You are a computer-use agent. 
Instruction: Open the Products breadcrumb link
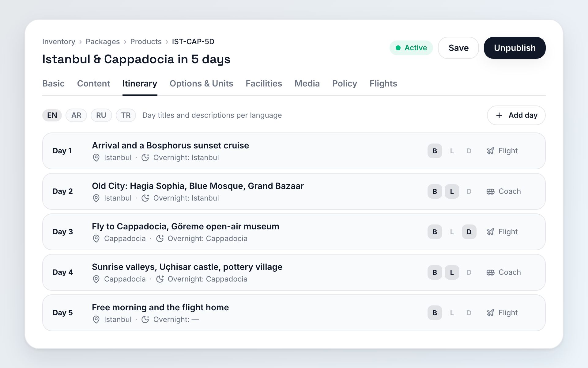pyautogui.click(x=146, y=42)
